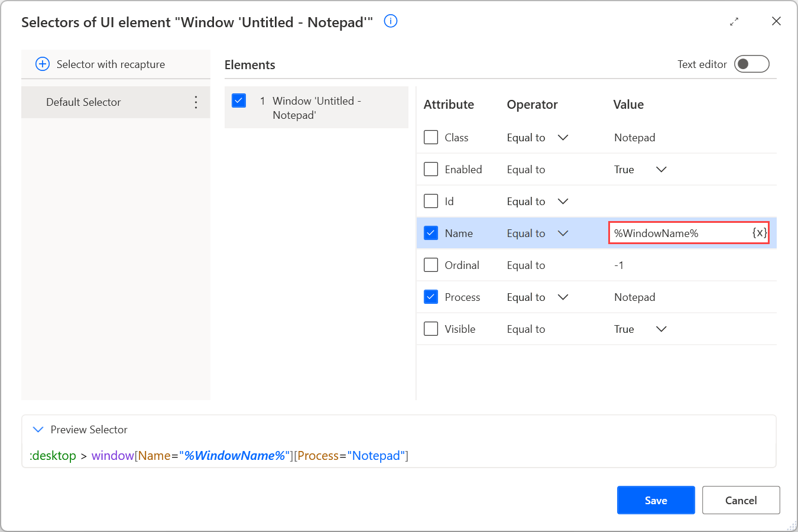Uncheck the Process attribute checkbox
This screenshot has width=798, height=532.
point(431,297)
